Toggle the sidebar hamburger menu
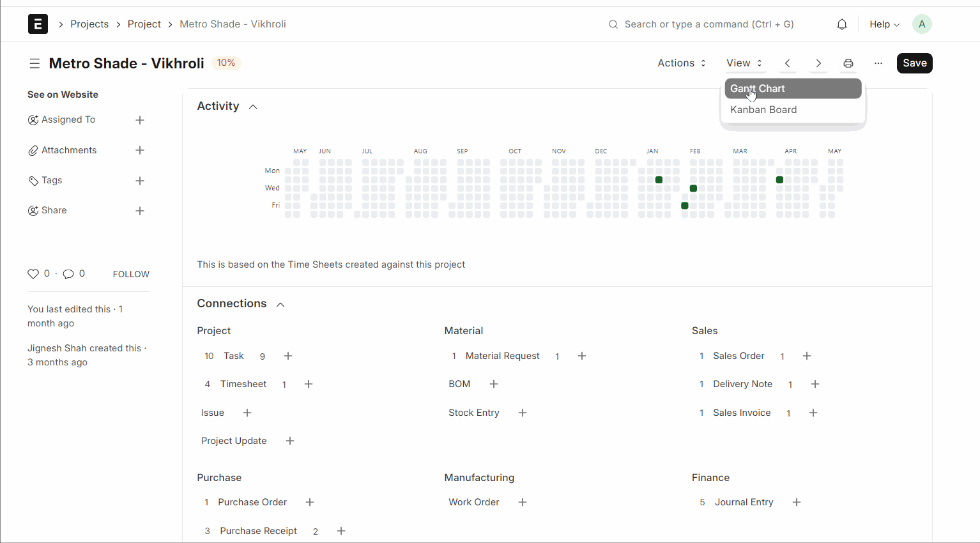 [34, 63]
